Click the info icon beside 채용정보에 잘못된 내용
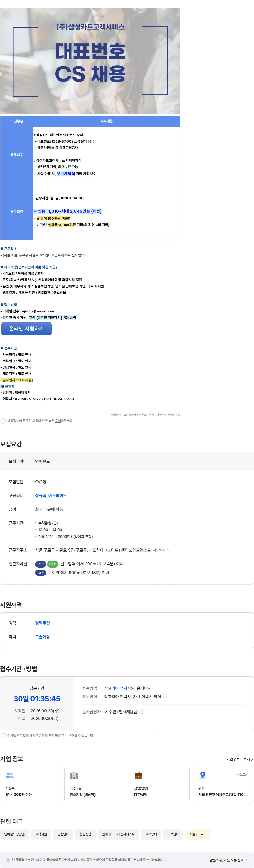The width and height of the screenshot is (254, 868). (3, 421)
